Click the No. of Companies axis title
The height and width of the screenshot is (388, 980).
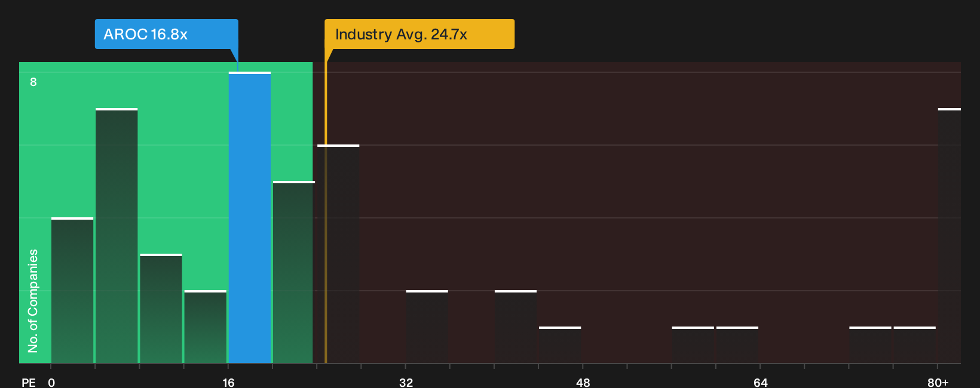pyautogui.click(x=33, y=300)
